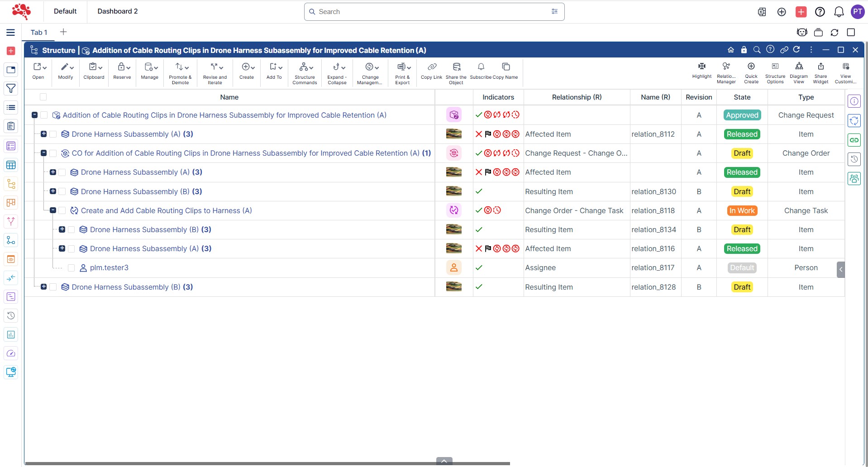
Task: Select checkbox for Create and Add Cable Routing Clips
Action: pyautogui.click(x=62, y=210)
